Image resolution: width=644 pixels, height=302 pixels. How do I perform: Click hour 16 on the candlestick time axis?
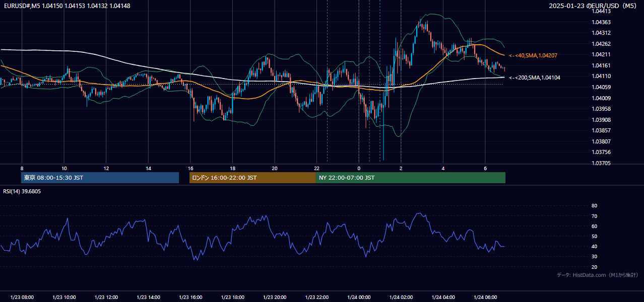click(190, 168)
